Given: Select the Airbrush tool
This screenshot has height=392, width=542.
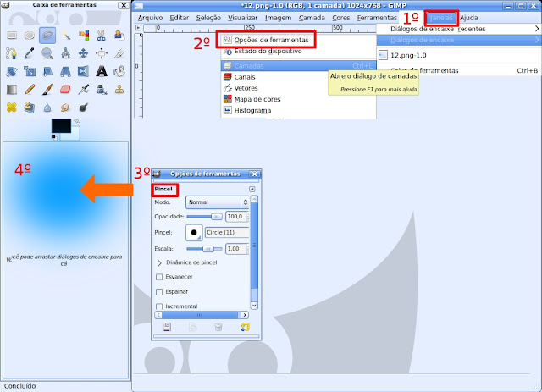Looking at the screenshot, I should (x=83, y=90).
